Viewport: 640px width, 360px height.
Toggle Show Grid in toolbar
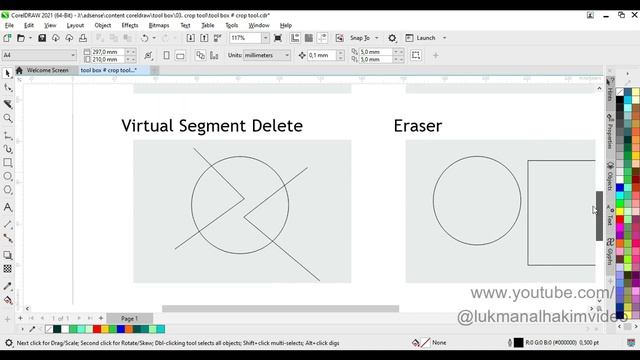click(x=309, y=38)
